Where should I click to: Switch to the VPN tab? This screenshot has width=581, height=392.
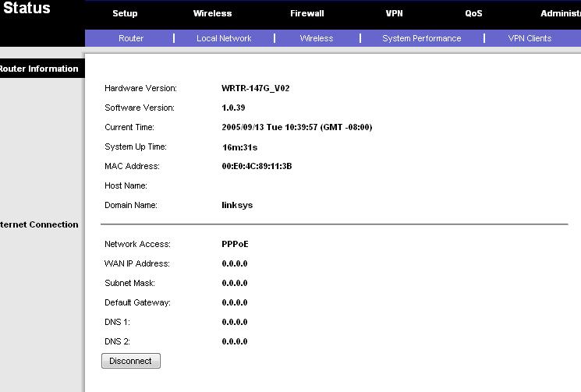pyautogui.click(x=394, y=13)
